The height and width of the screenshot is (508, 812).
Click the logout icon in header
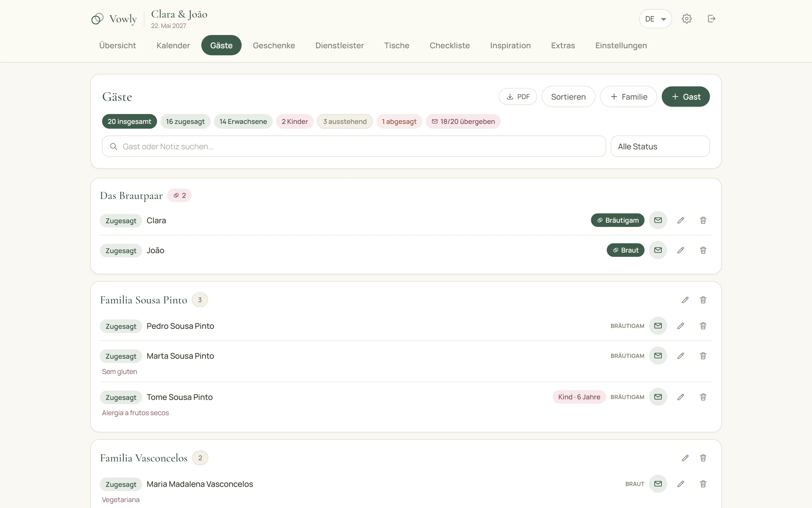point(711,19)
